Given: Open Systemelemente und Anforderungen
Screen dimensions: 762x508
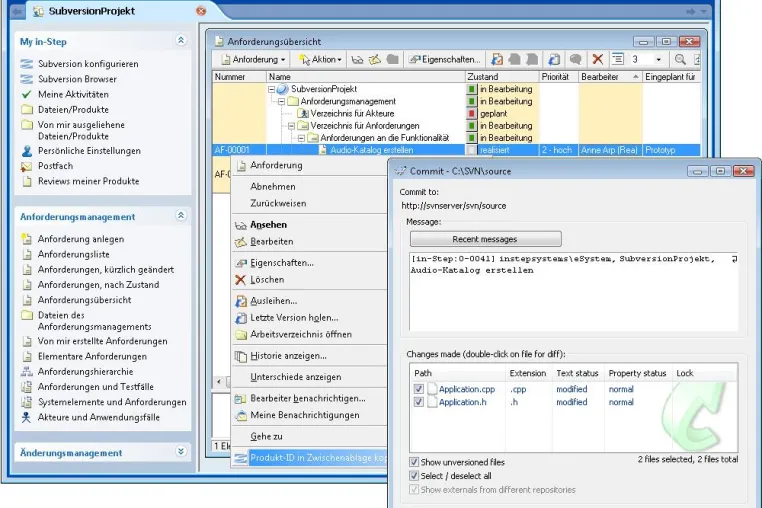Looking at the screenshot, I should pos(112,402).
